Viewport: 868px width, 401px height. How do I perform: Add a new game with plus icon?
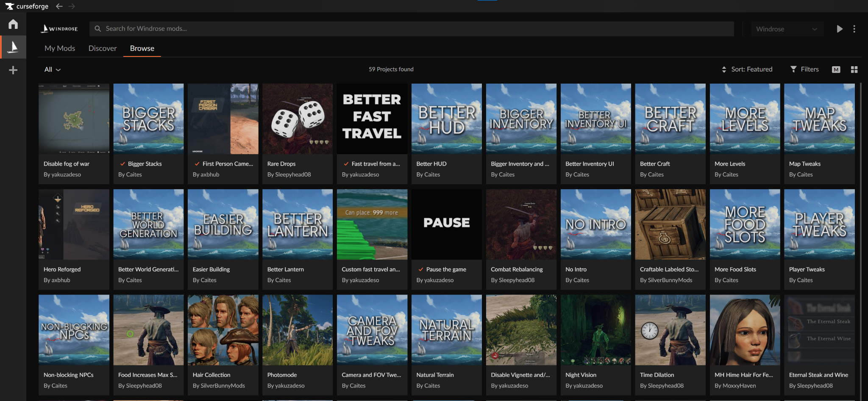click(13, 70)
